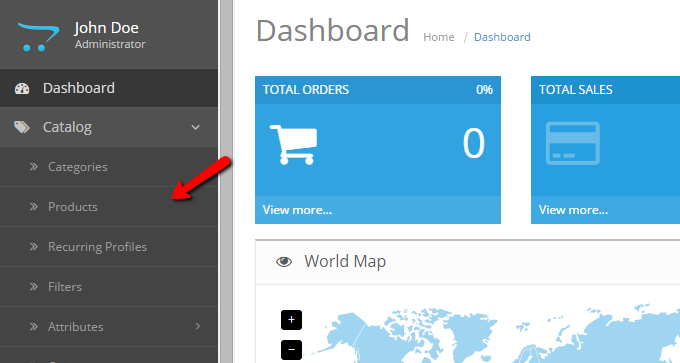Open Categories under Catalog
Screen dimensions: 680x363
(109, 167)
